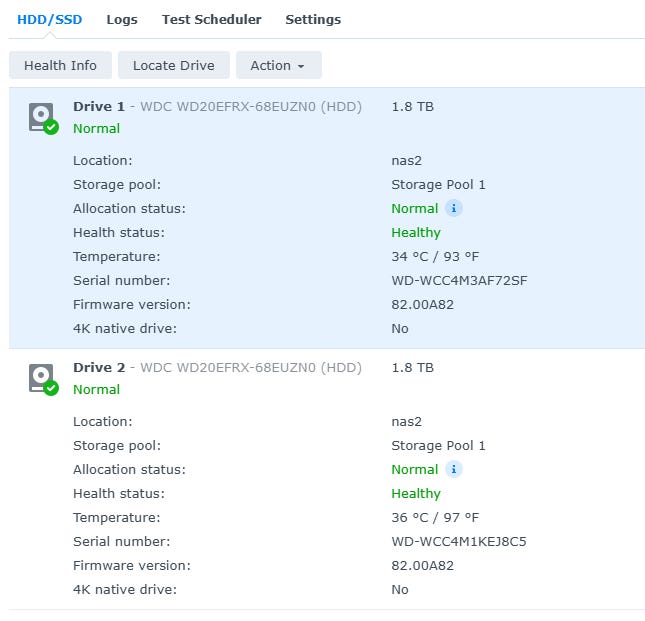Click the Action button's dropdown arrow

301,66
